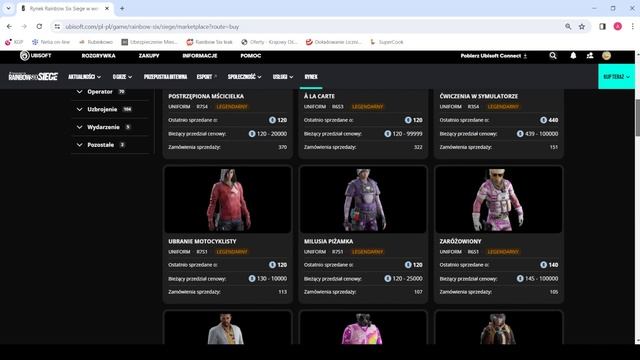Screen dimensions: 640x360
Task: Open ROZGRYWKA menu
Action: [x=98, y=56]
